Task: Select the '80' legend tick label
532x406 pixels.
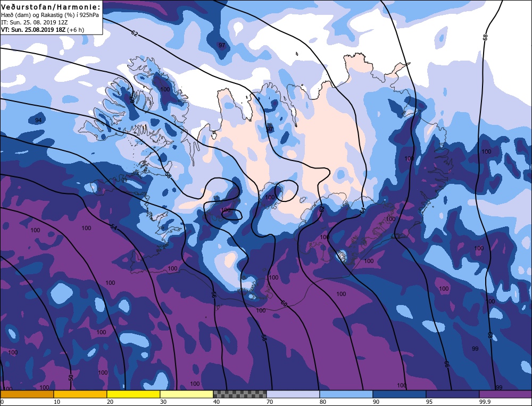Action: pos(323,402)
